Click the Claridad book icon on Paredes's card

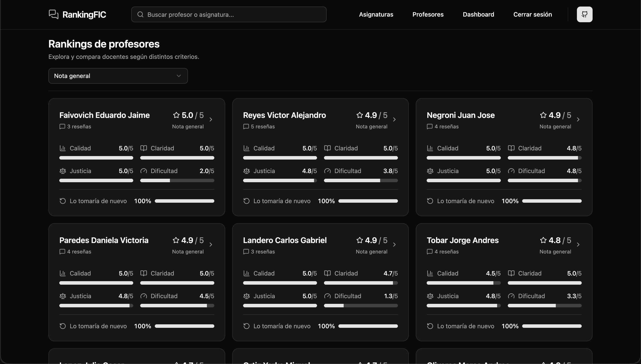[x=143, y=273]
